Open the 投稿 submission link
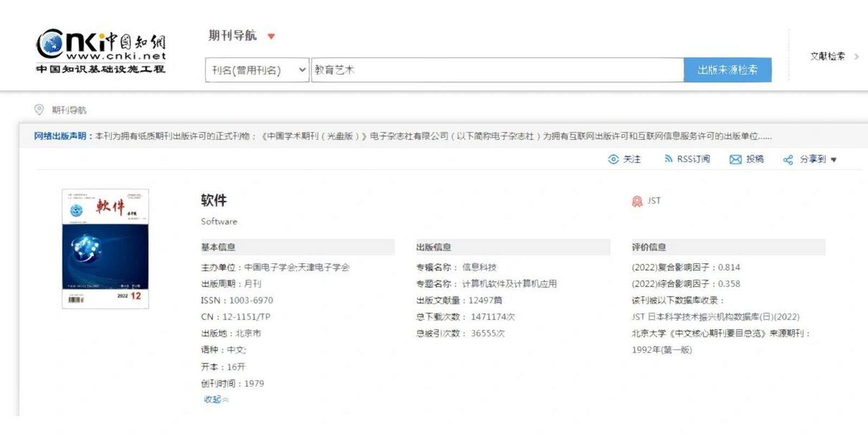This screenshot has width=868, height=434. 755,159
